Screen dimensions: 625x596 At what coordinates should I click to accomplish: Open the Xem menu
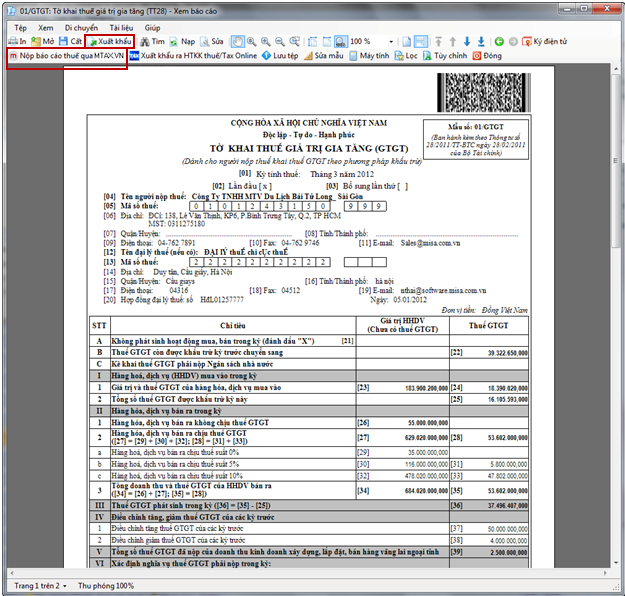coord(45,28)
